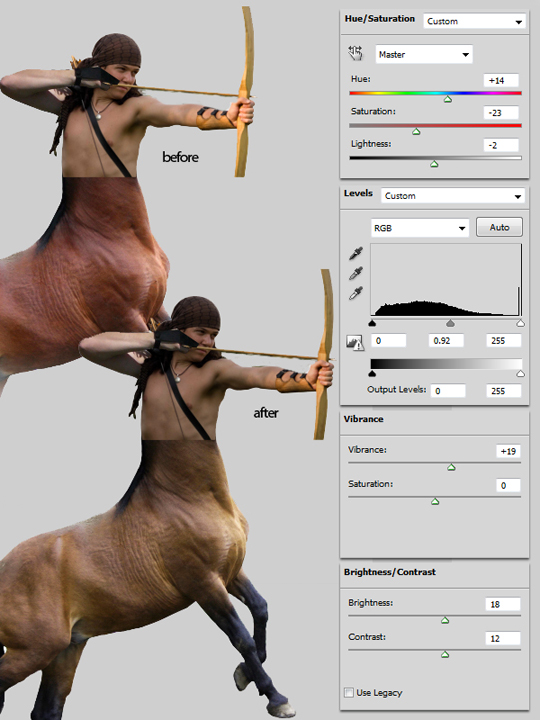The width and height of the screenshot is (540, 720).
Task: Click the Auto button in Levels
Action: 499,227
